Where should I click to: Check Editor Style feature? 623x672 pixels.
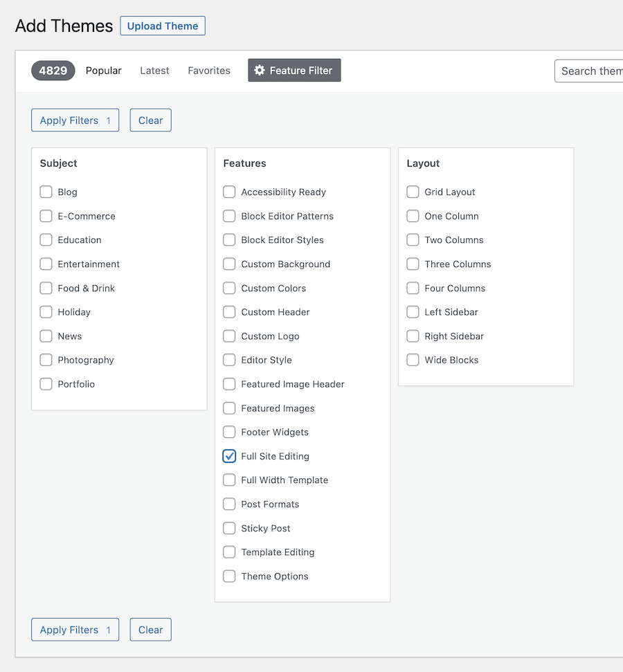tap(229, 360)
